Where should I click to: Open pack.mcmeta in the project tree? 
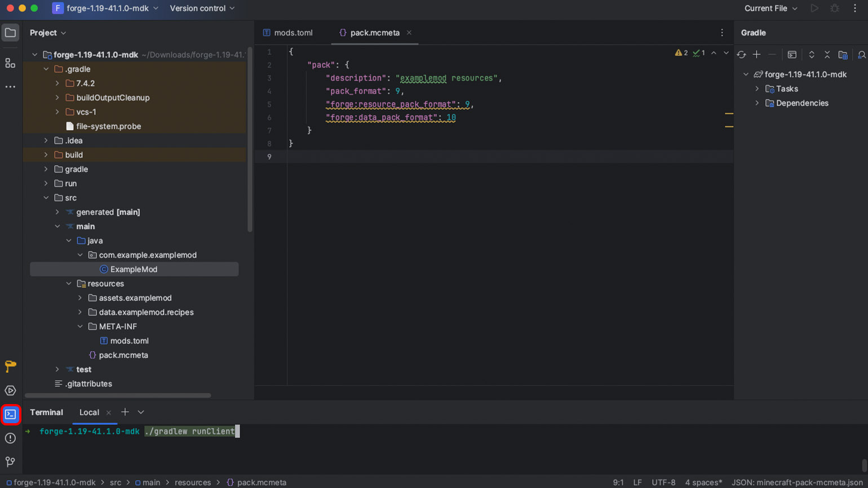(x=123, y=355)
